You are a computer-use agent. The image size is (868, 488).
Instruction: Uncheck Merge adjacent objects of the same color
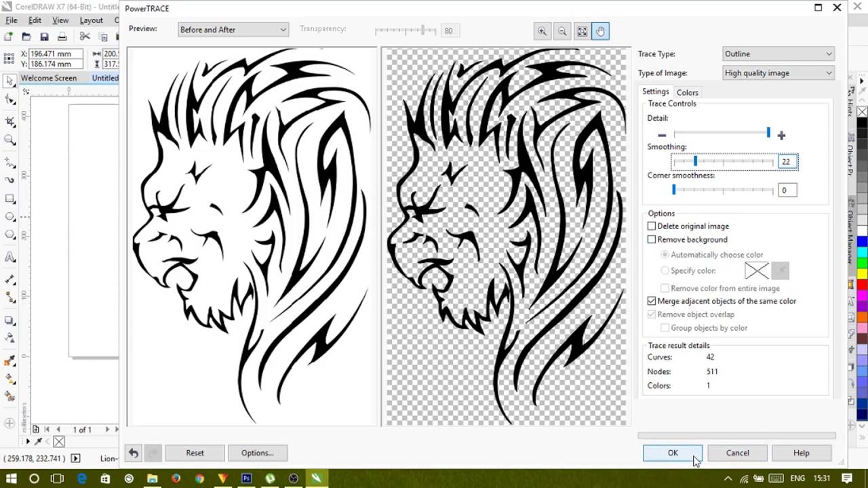tap(652, 301)
